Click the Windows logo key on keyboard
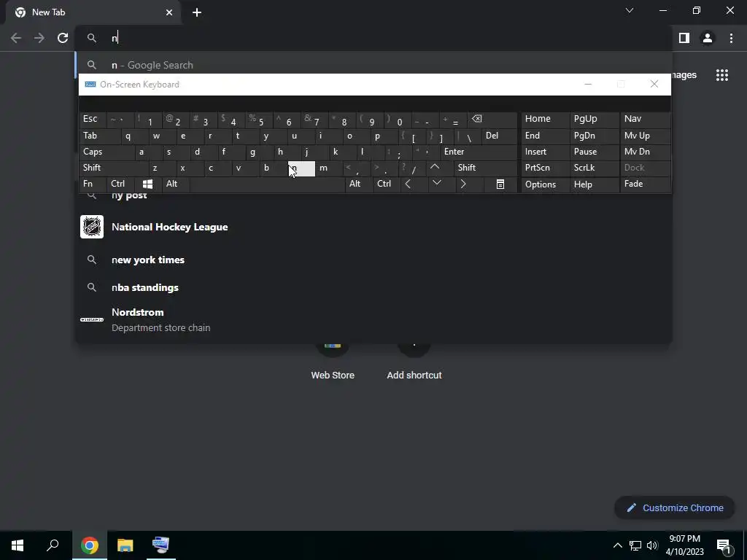Viewport: 747px width, 560px height. coord(147,184)
